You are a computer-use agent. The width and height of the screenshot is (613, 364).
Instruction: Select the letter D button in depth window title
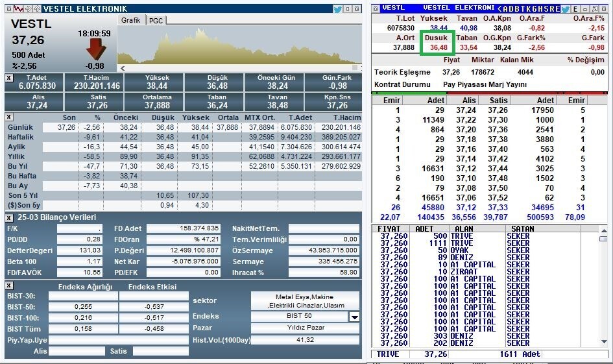coord(512,8)
